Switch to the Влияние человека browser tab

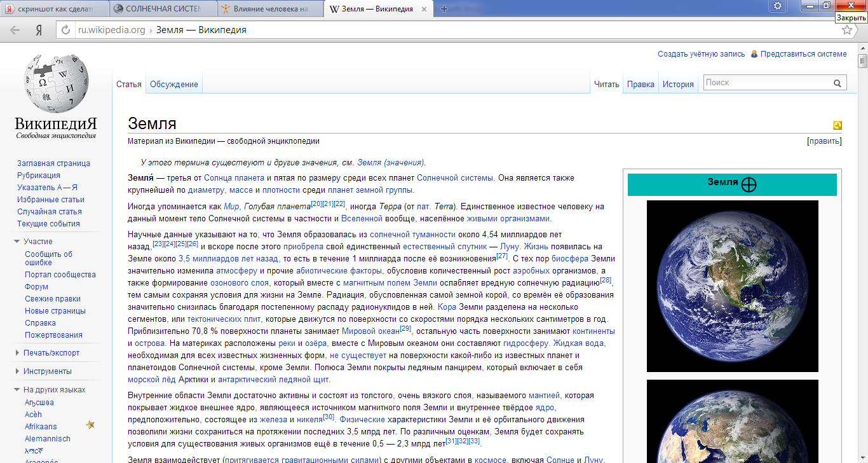click(270, 9)
